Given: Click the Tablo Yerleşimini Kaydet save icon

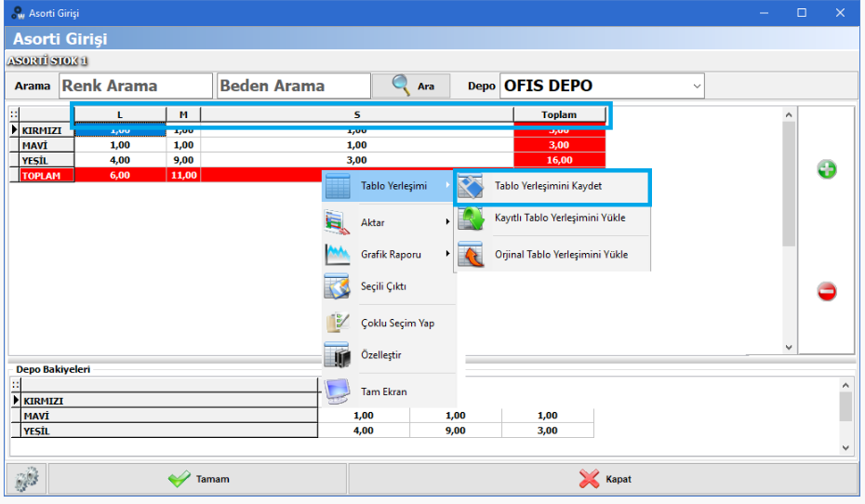Looking at the screenshot, I should click(472, 186).
